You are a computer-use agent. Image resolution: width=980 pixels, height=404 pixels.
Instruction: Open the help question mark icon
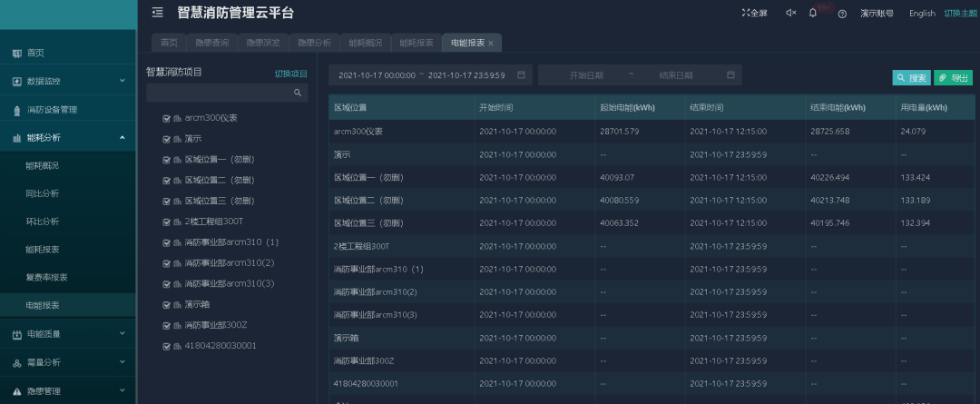coord(842,14)
